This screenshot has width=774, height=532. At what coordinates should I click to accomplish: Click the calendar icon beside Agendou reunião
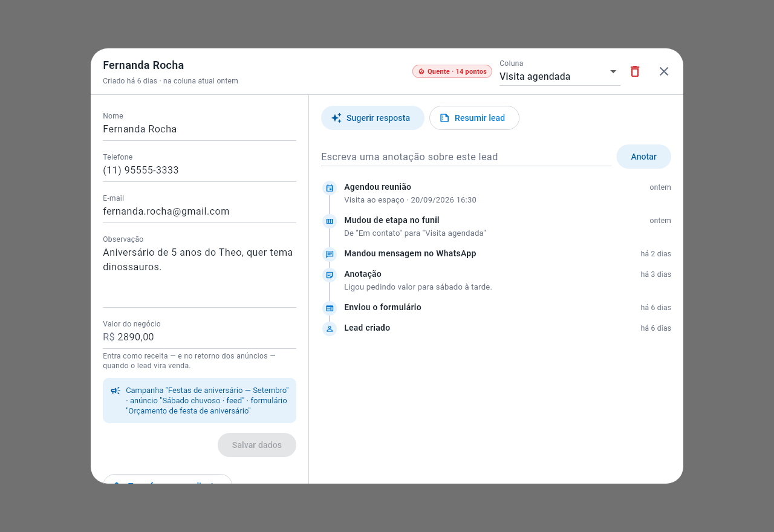click(330, 188)
